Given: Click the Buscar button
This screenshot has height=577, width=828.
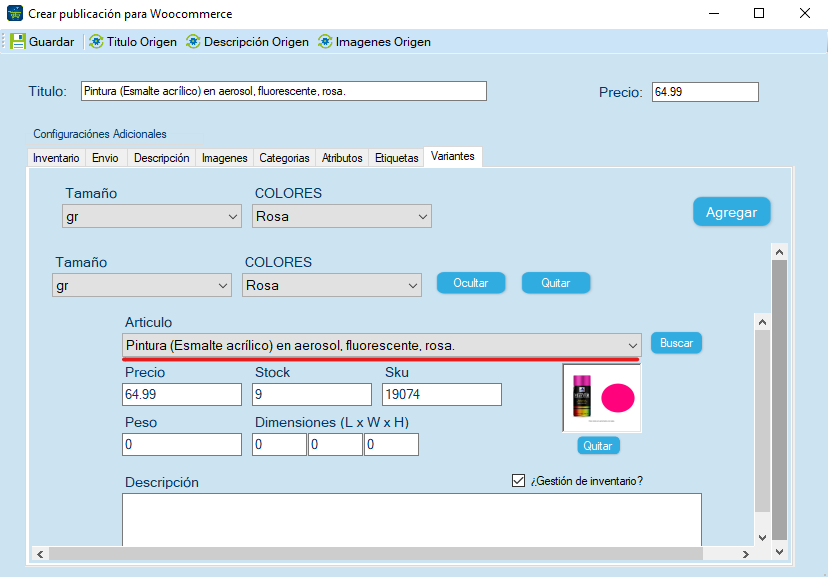Looking at the screenshot, I should click(676, 343).
